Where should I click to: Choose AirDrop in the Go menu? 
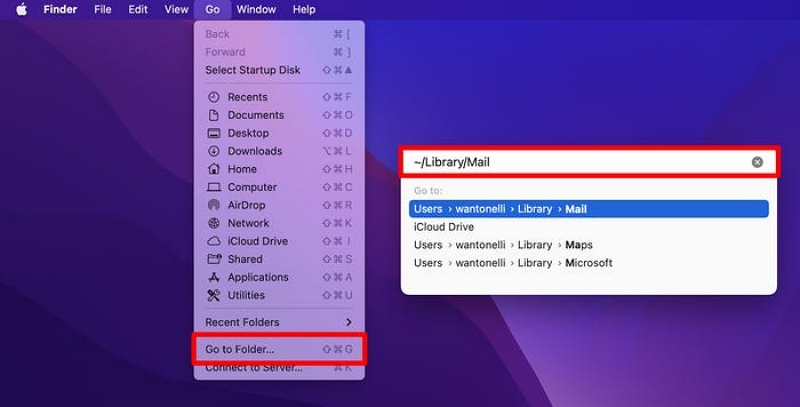click(279, 205)
